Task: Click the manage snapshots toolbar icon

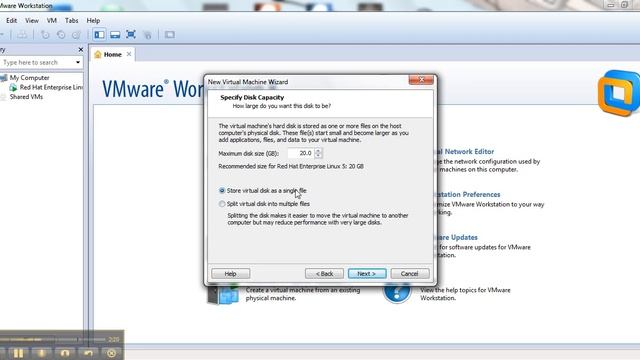Action: 76,35
